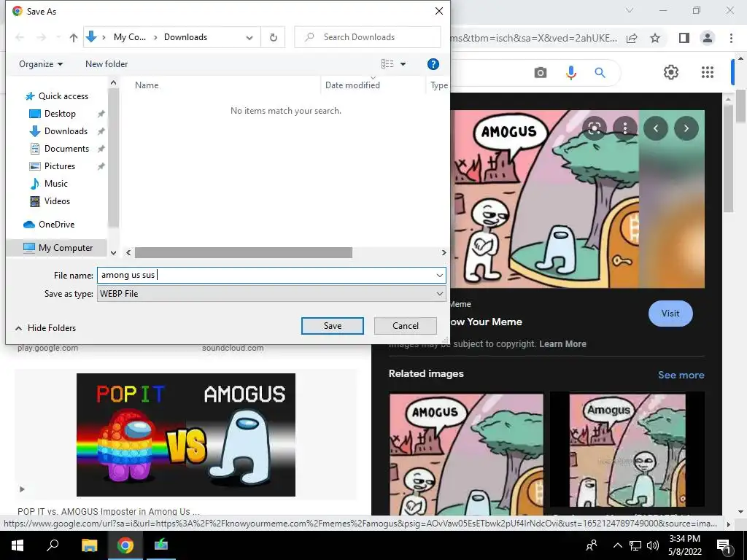Open Google quick settings gear

671,72
